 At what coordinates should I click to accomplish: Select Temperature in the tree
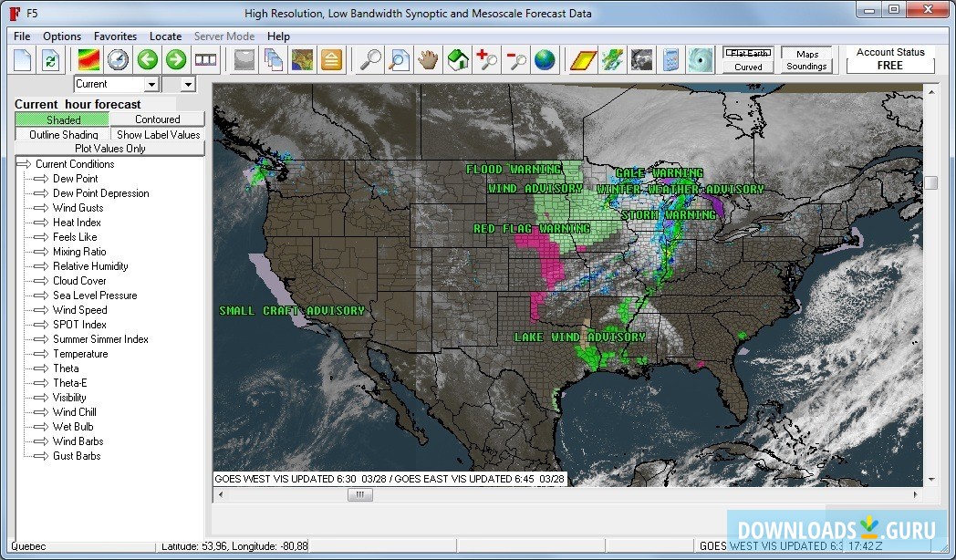80,354
